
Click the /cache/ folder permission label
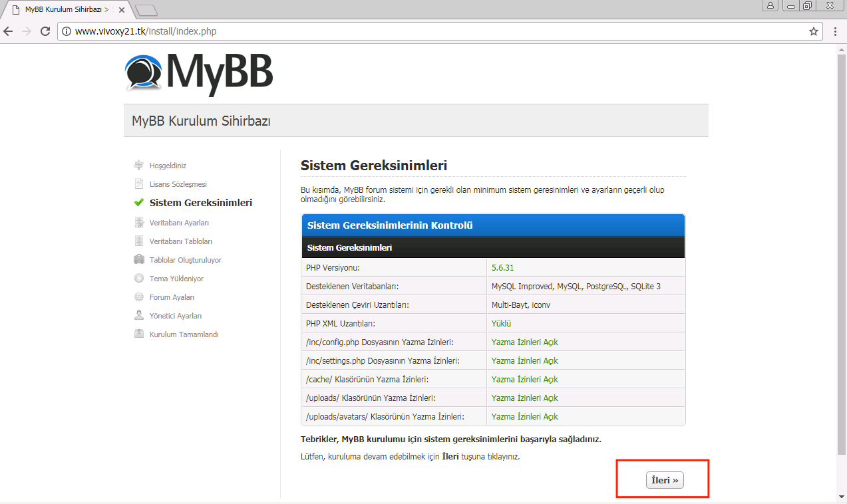[x=367, y=380]
